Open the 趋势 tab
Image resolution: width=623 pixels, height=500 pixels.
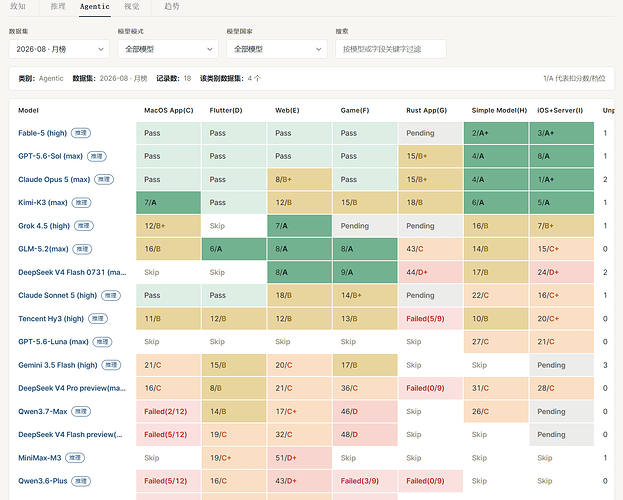172,7
